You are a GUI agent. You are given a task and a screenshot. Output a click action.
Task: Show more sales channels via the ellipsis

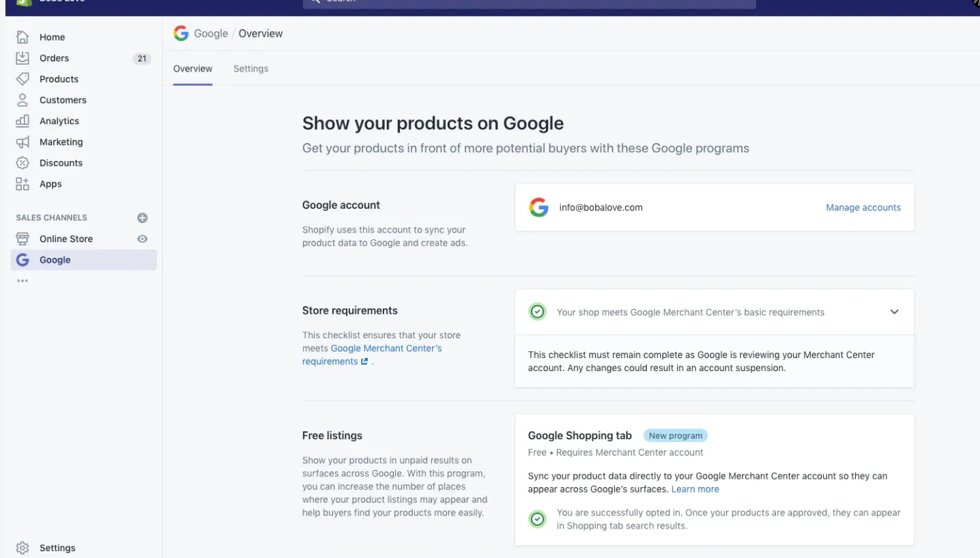click(23, 280)
